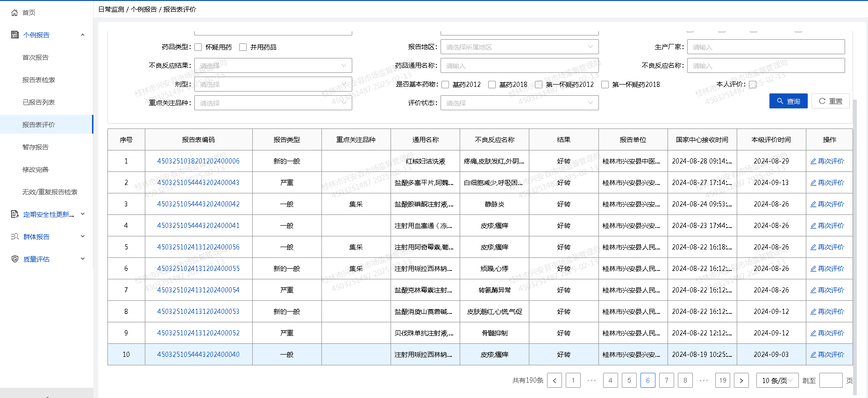Click the 质量评估 shield icon

(x=15, y=259)
